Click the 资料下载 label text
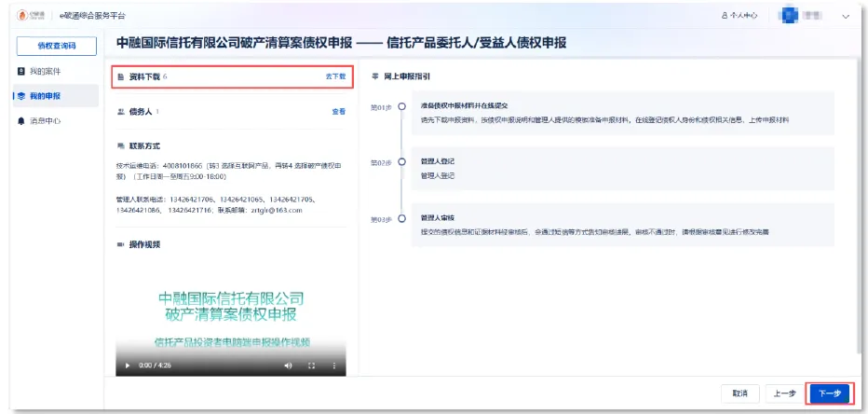This screenshot has width=868, height=414. [x=144, y=77]
